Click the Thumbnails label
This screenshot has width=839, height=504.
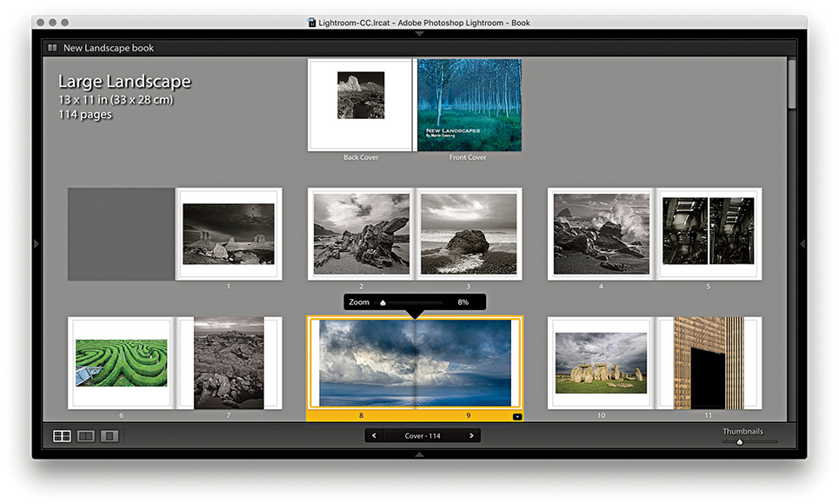click(x=742, y=431)
